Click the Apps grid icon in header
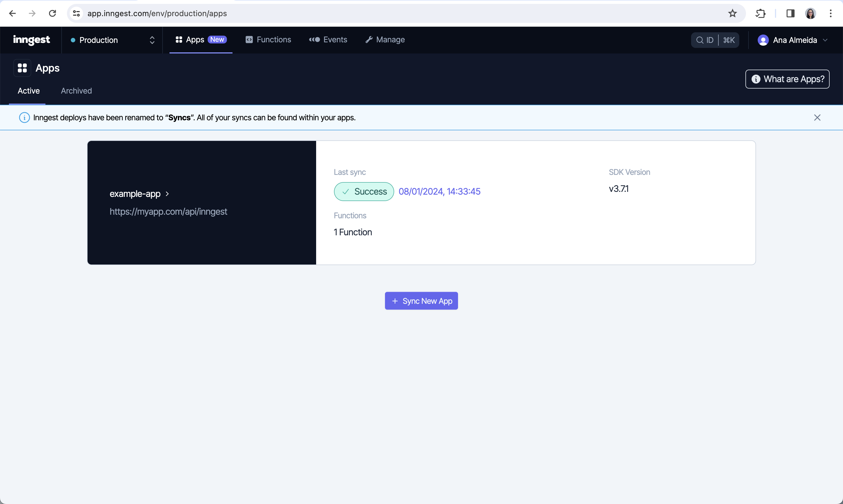 point(22,68)
